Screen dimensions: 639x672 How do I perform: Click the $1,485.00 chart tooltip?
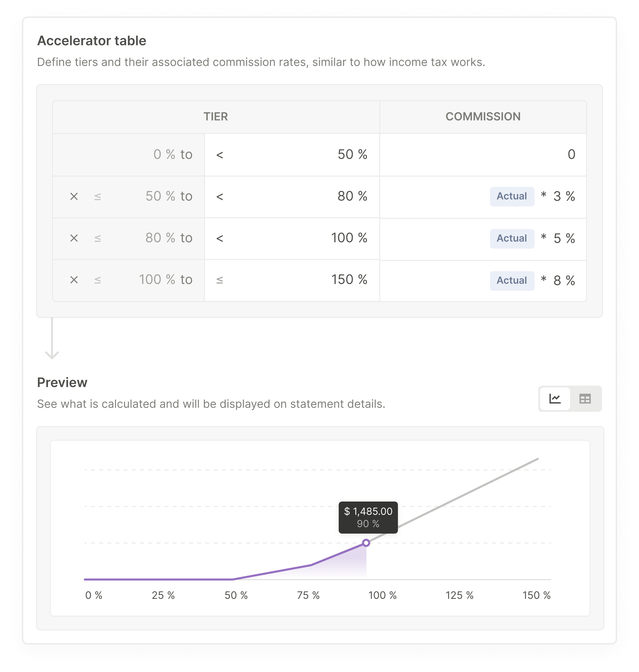pyautogui.click(x=368, y=517)
